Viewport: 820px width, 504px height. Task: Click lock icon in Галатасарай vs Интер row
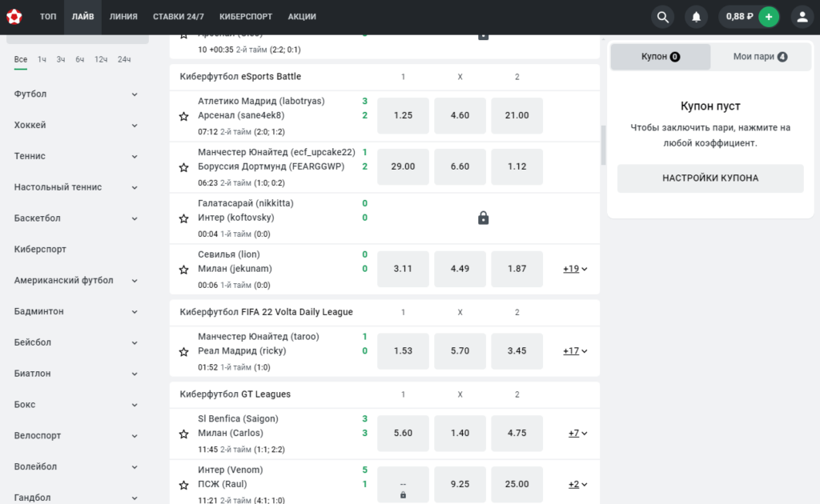click(x=483, y=218)
